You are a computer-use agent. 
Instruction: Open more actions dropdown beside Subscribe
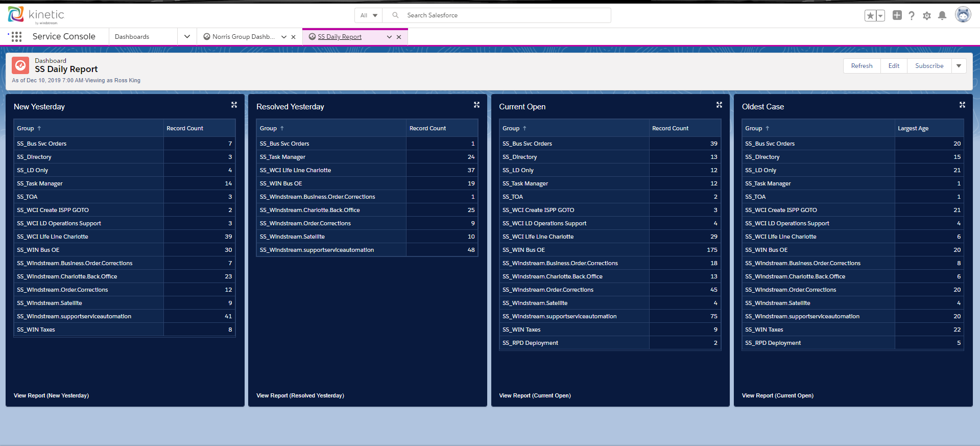tap(959, 66)
